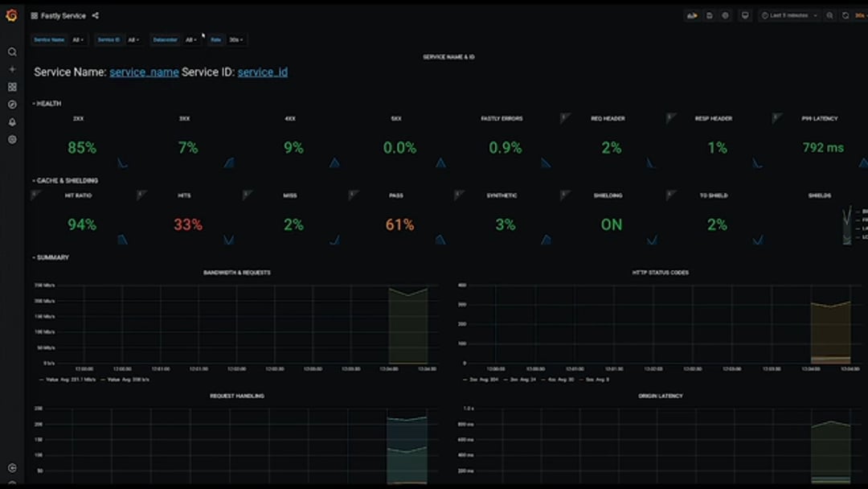Image resolution: width=868 pixels, height=489 pixels.
Task: Open the HTTP Status Codes panel title menu
Action: coord(661,273)
